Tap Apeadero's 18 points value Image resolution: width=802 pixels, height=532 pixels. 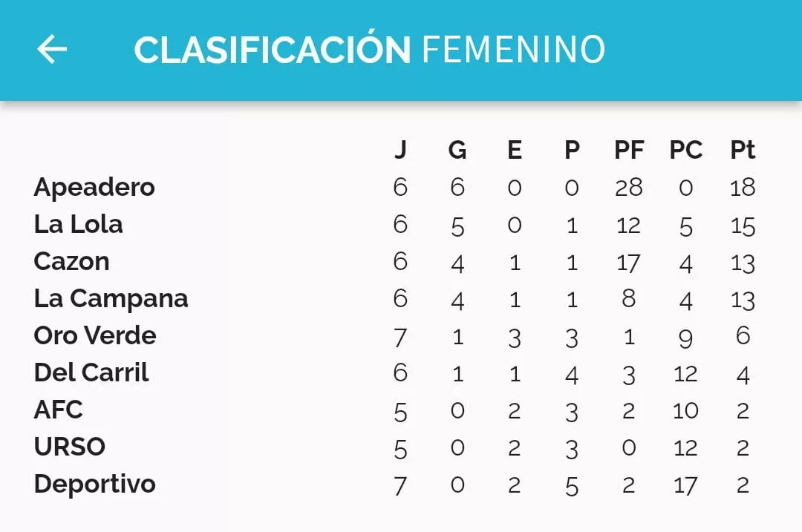pyautogui.click(x=743, y=187)
